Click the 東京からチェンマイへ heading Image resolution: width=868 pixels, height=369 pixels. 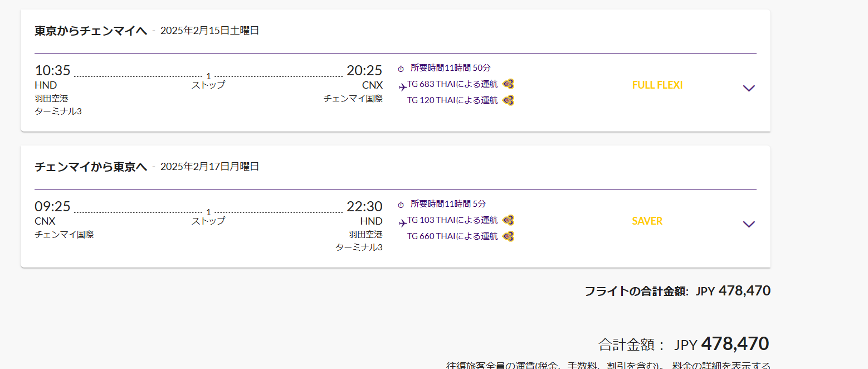click(x=91, y=31)
